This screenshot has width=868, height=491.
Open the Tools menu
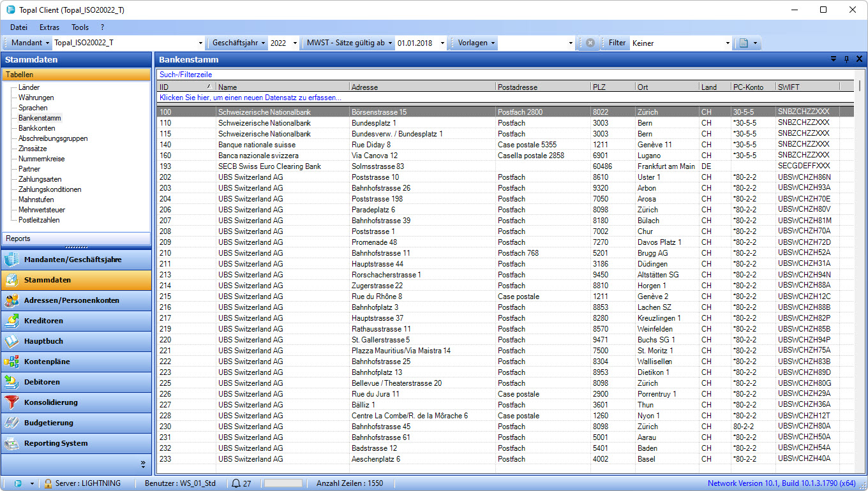tap(80, 27)
